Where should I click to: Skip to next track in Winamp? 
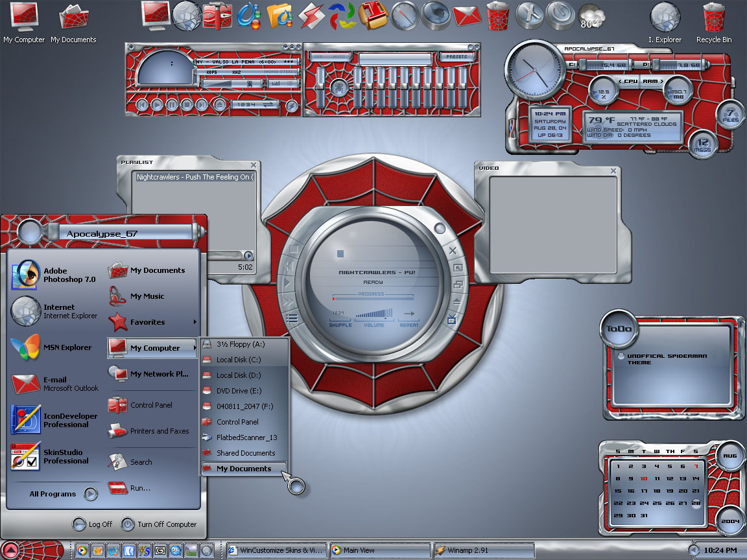tap(202, 104)
